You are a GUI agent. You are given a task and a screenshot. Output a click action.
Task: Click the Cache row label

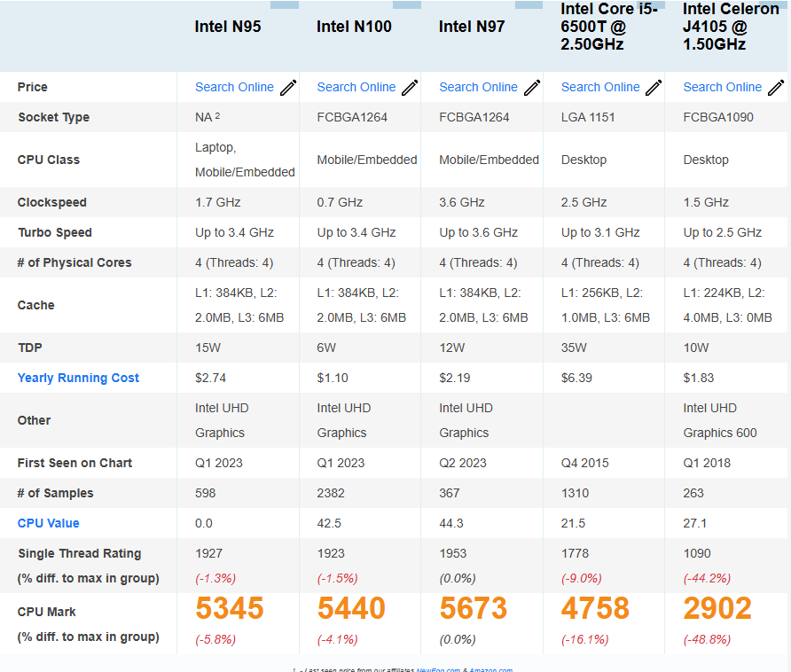[35, 305]
